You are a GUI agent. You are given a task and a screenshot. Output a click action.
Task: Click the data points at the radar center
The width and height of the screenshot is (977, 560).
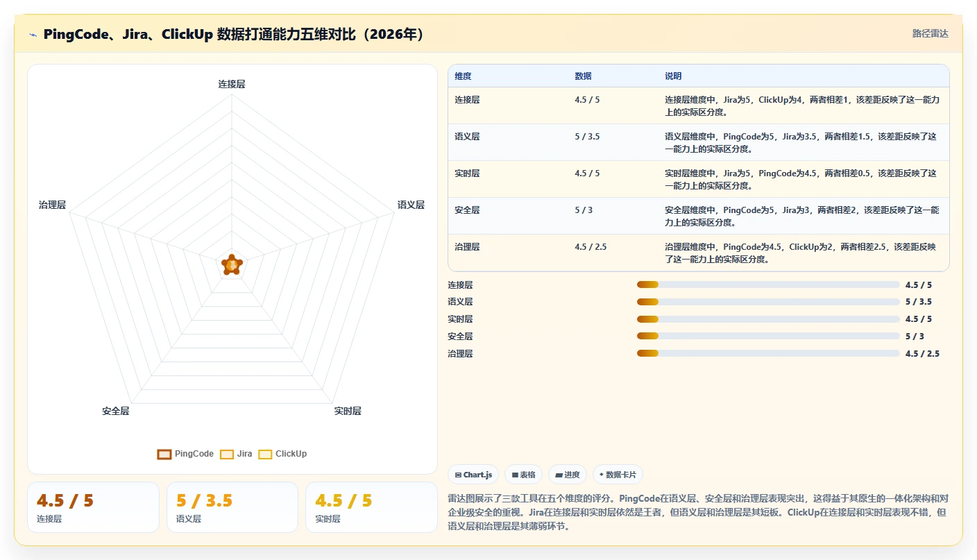point(232,264)
